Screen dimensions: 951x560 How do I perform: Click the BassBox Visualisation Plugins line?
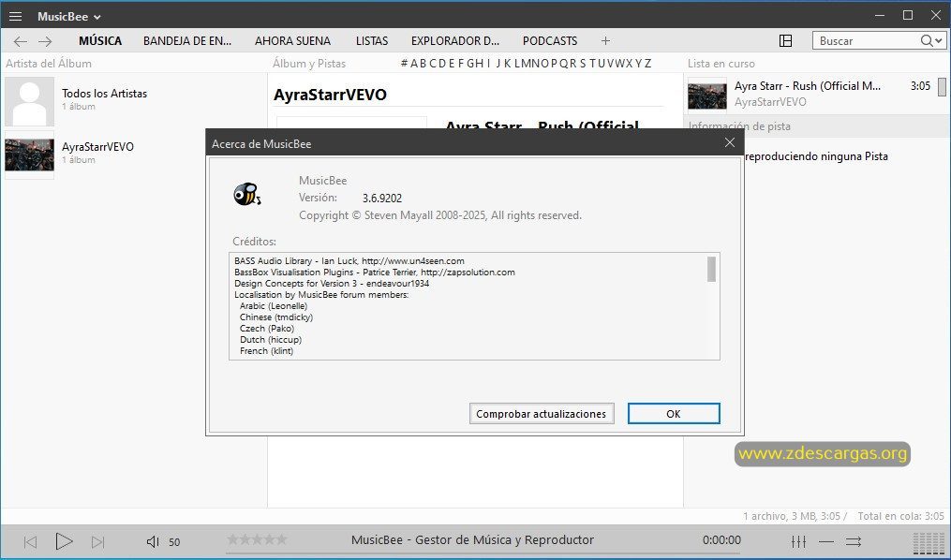(374, 273)
